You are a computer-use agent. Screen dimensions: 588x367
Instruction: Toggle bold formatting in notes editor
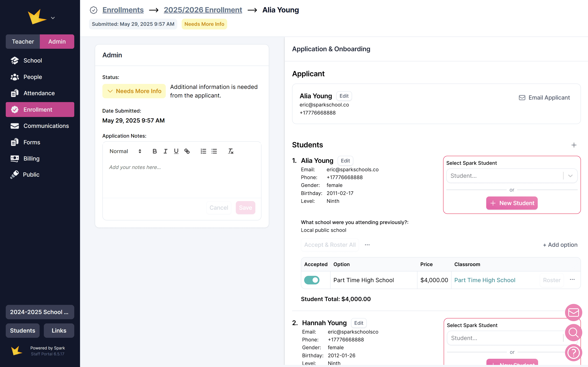154,151
